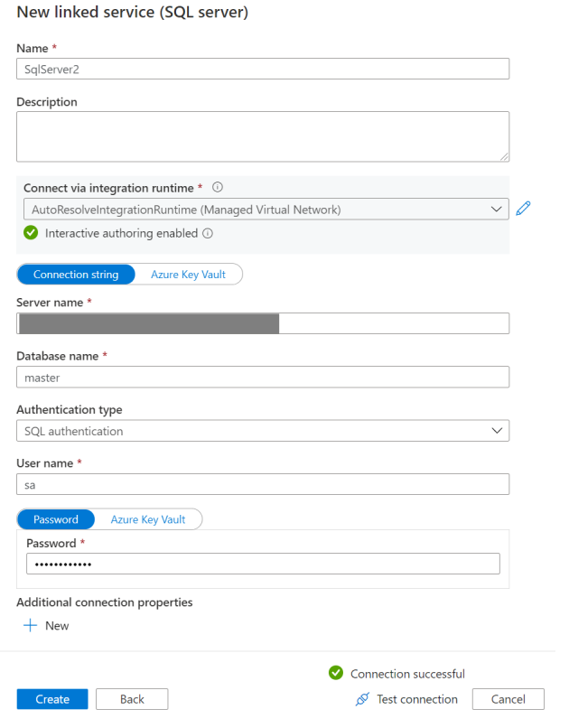Click the User name input box

[x=263, y=485]
